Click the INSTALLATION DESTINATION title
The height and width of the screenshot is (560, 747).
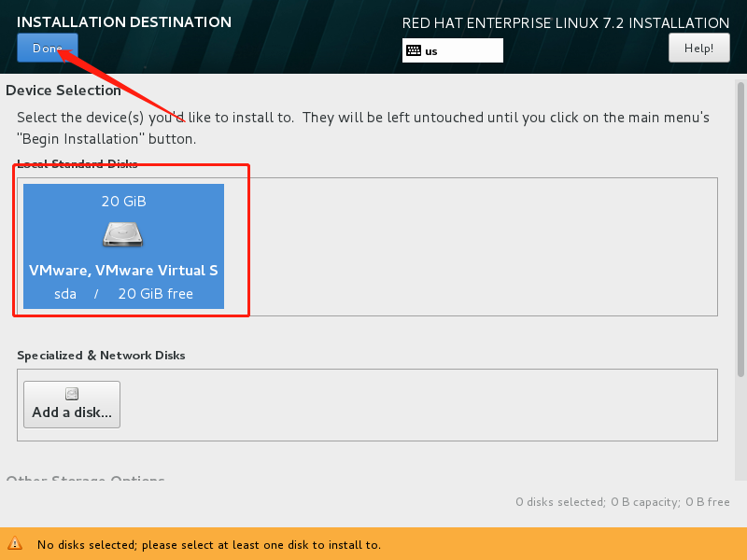(x=124, y=21)
